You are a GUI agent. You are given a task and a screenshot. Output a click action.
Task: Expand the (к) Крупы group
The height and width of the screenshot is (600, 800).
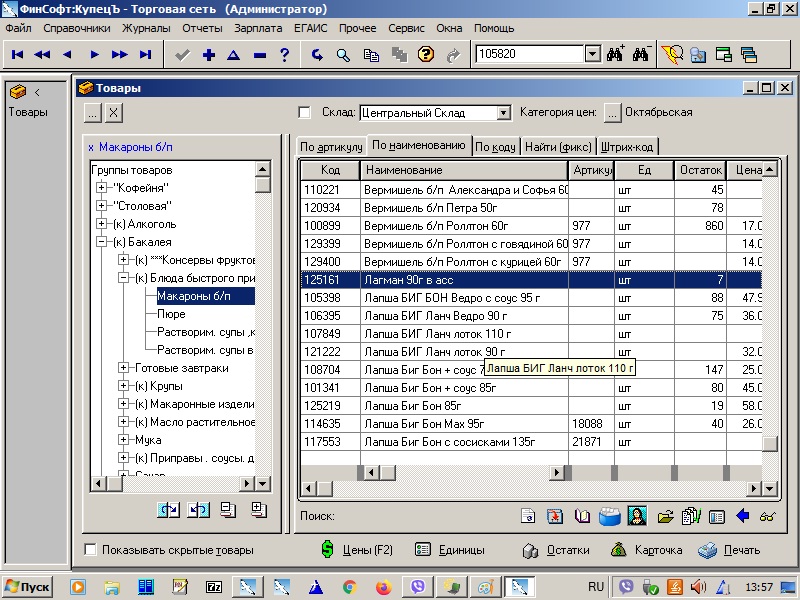coord(123,386)
